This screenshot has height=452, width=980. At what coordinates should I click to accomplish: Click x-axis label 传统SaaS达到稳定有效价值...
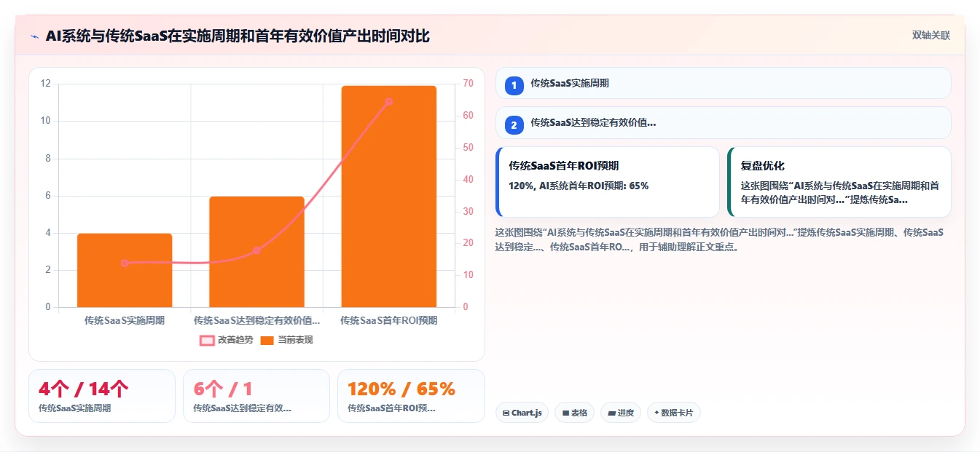[256, 320]
